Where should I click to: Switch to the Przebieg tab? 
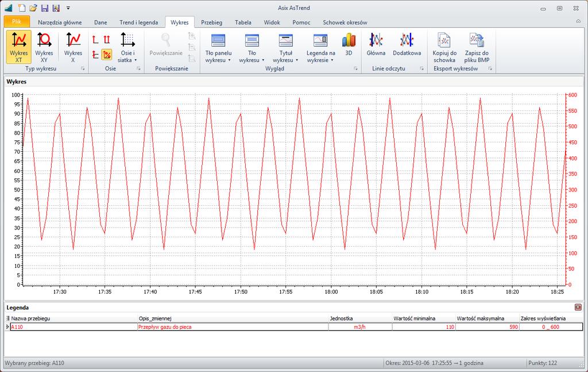point(211,22)
